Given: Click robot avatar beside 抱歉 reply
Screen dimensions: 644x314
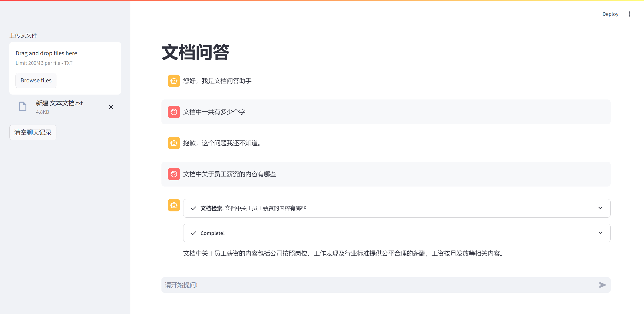Looking at the screenshot, I should click(174, 143).
